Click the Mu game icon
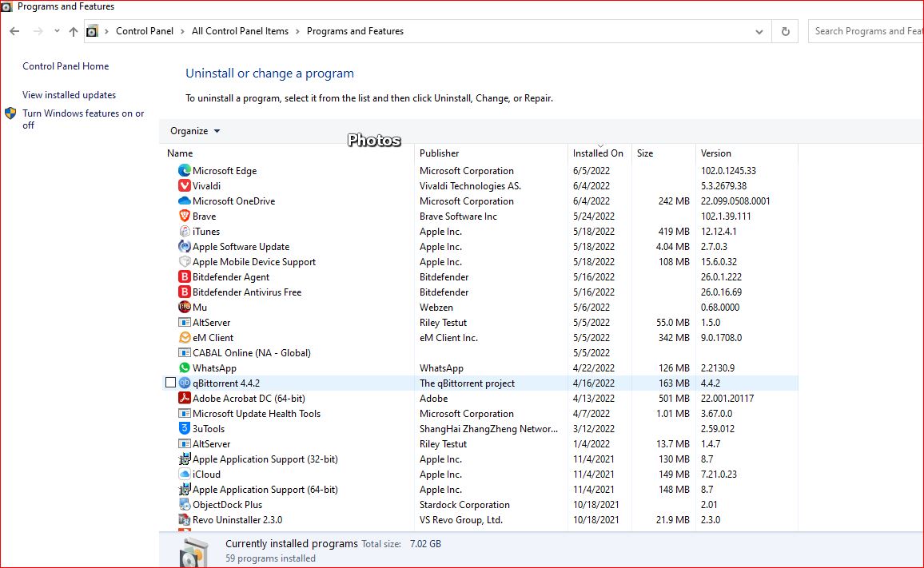Screen dimensions: 924x568 [185, 307]
